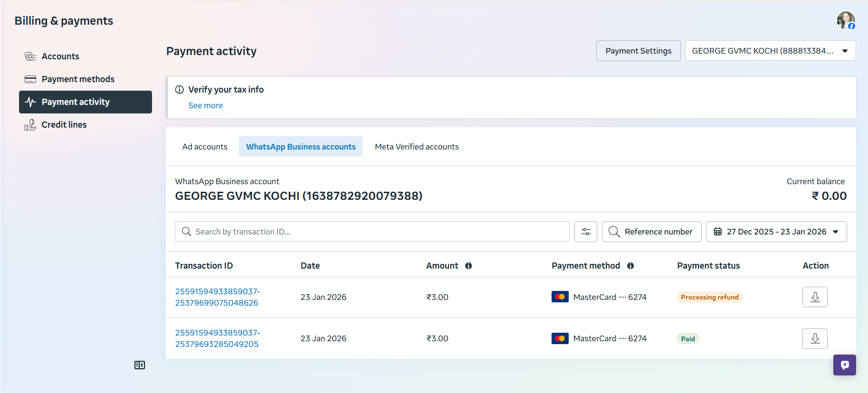The image size is (868, 393).
Task: Go to Payment methods in sidebar
Action: click(78, 79)
